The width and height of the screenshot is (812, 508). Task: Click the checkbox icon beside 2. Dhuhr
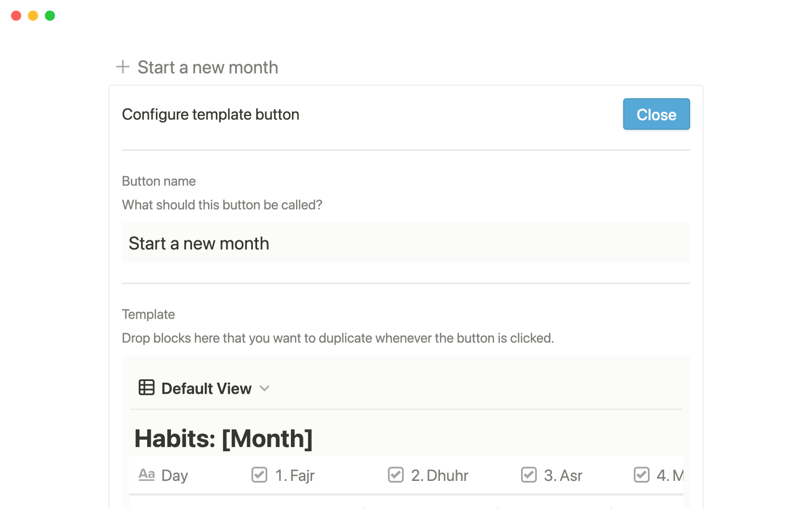(396, 475)
